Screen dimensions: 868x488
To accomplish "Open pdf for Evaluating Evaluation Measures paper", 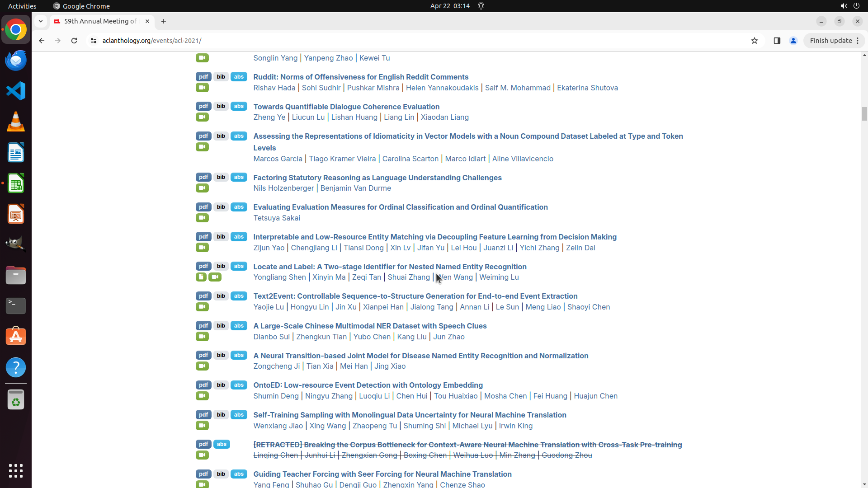I will [203, 207].
